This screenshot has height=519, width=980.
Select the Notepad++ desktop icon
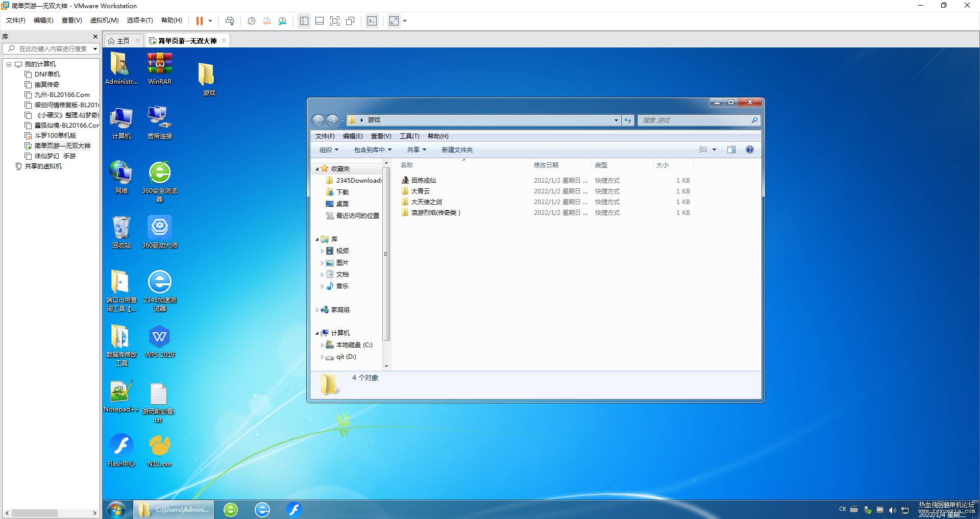(121, 396)
